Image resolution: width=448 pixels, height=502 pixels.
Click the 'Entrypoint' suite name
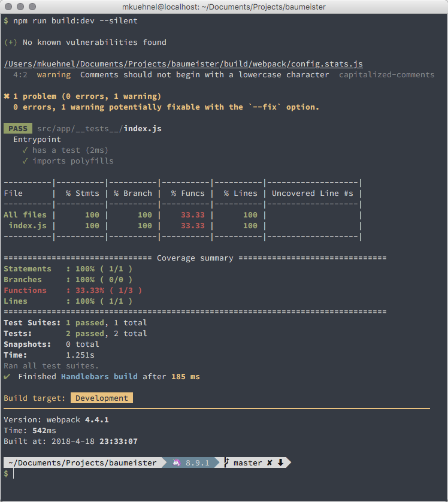tap(37, 140)
